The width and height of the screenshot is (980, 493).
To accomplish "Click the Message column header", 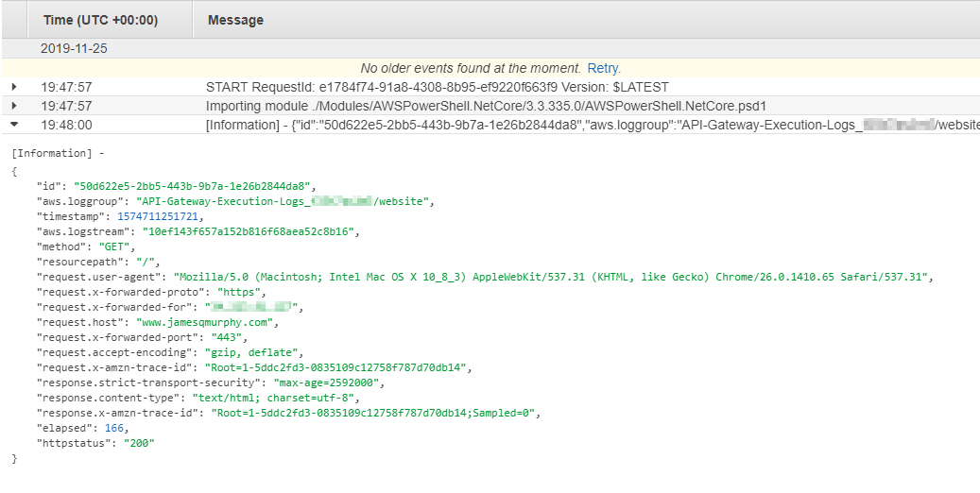I will coord(235,20).
